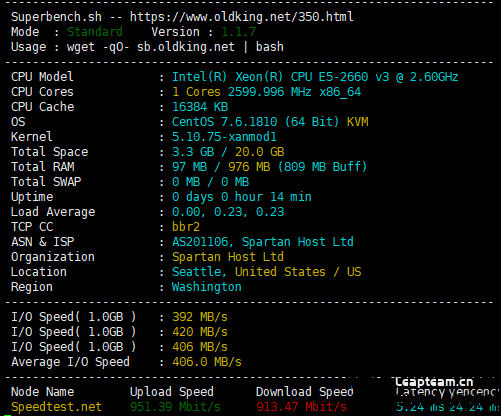Click the '16384 KB' cache value
501x416 pixels.
200,107
